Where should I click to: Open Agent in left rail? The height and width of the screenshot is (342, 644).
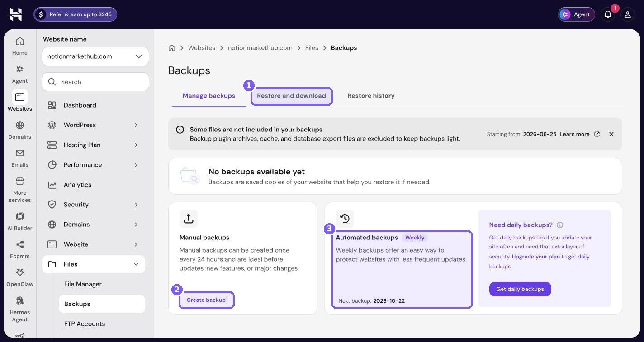click(x=20, y=74)
